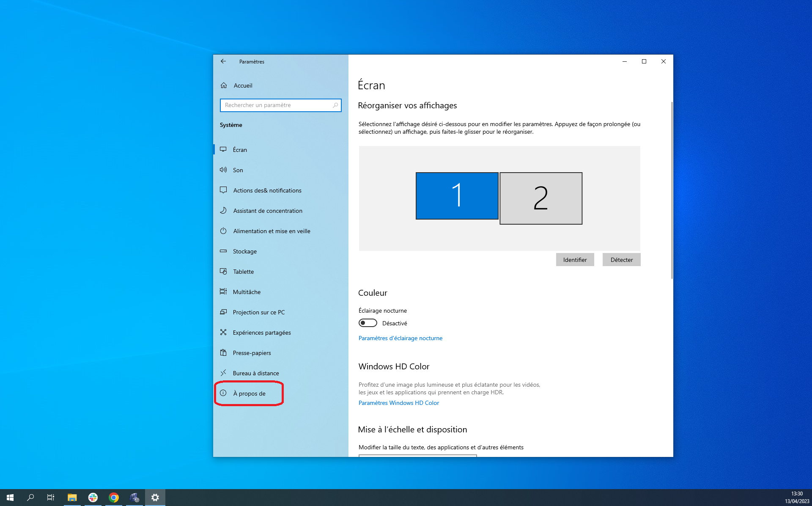This screenshot has height=506, width=812.
Task: Open the text size scaling dropdown
Action: (417, 455)
